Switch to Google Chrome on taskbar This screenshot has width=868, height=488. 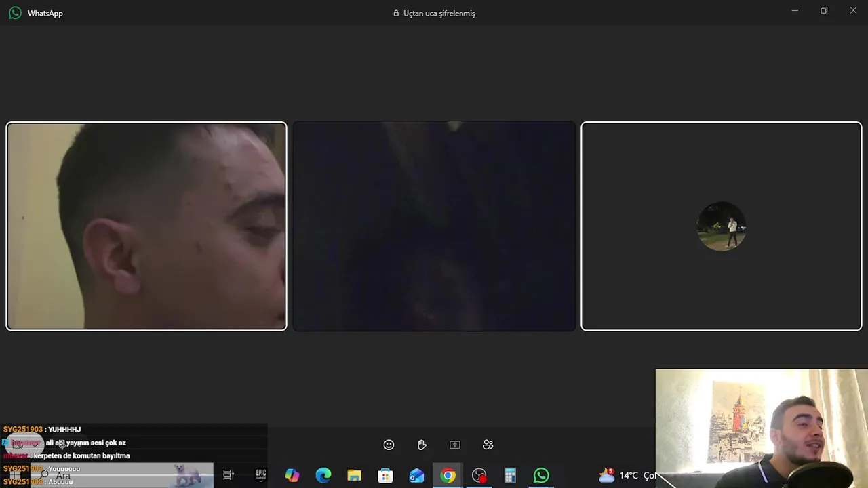pos(448,475)
